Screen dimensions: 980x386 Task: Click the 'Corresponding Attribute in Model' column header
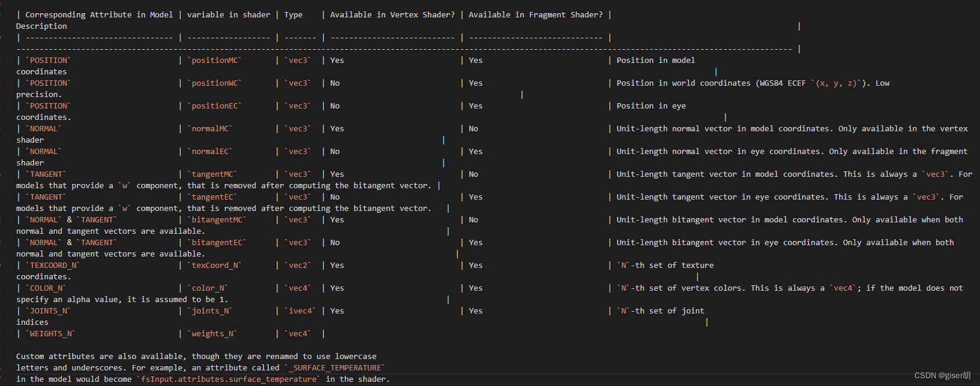[x=99, y=14]
